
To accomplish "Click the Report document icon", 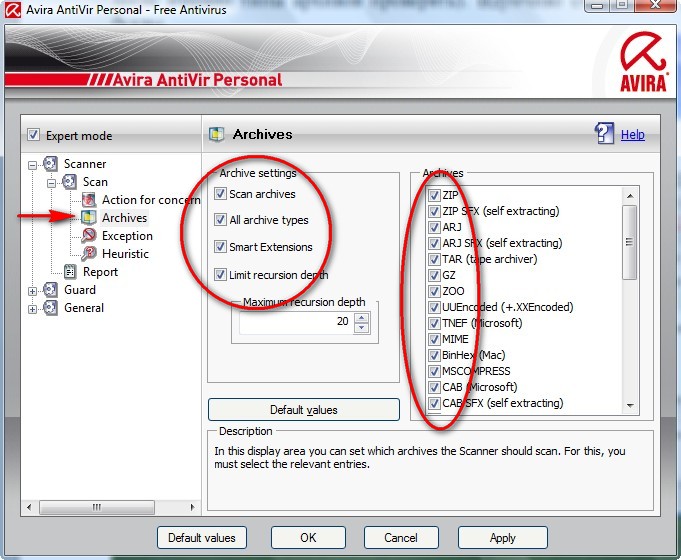I will (70, 272).
